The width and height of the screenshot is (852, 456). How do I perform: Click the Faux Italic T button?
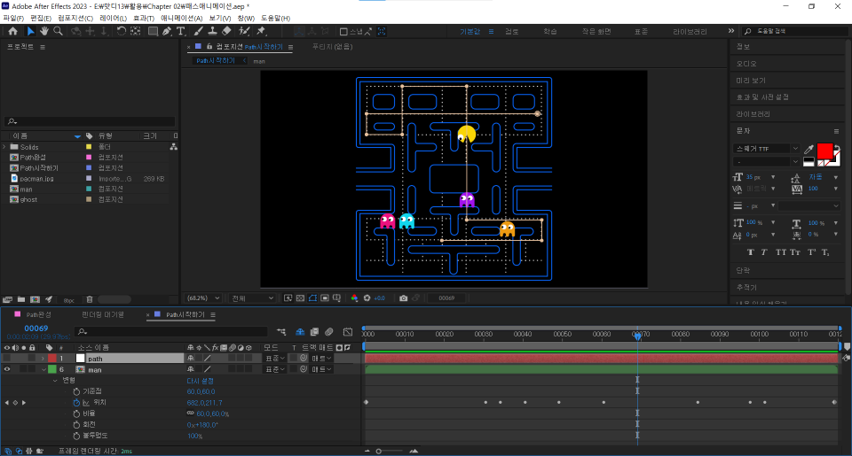764,252
